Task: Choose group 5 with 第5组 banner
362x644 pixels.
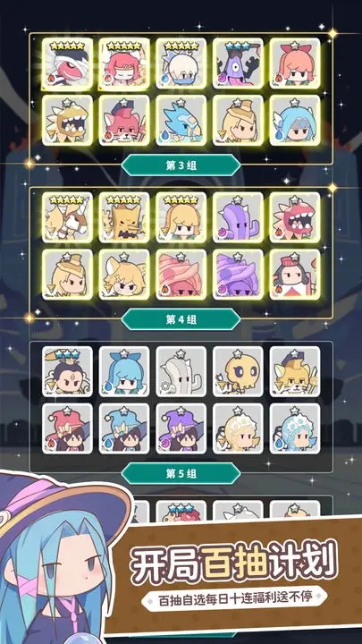Action: coord(181,473)
